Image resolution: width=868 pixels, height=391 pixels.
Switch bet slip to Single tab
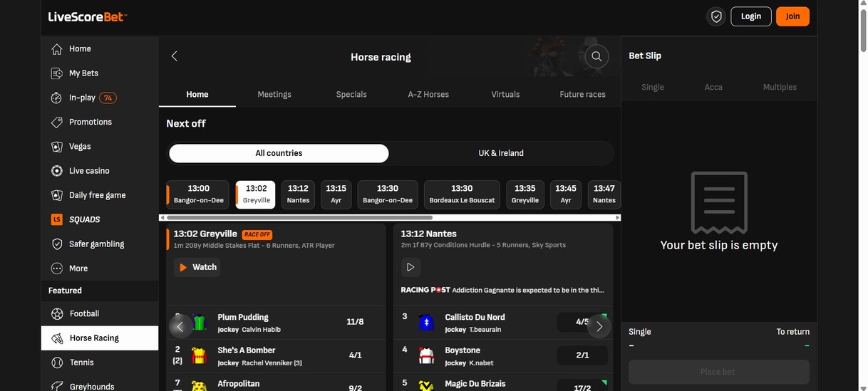[653, 87]
